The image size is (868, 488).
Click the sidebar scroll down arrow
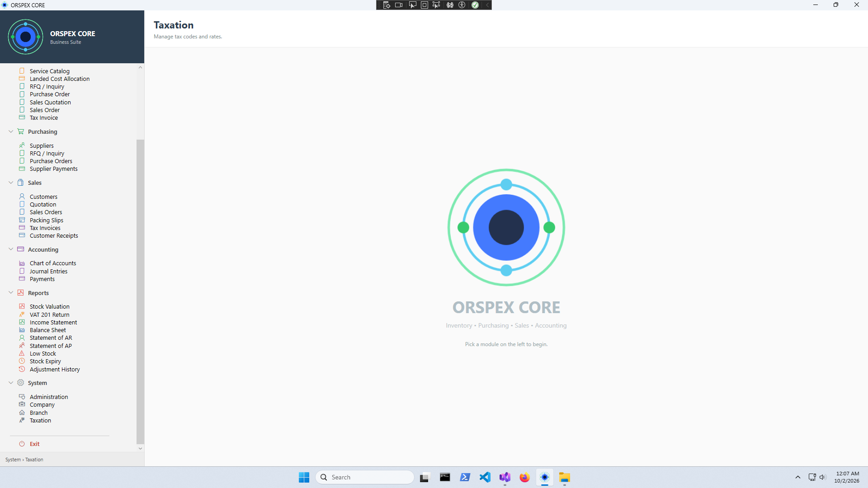point(140,448)
